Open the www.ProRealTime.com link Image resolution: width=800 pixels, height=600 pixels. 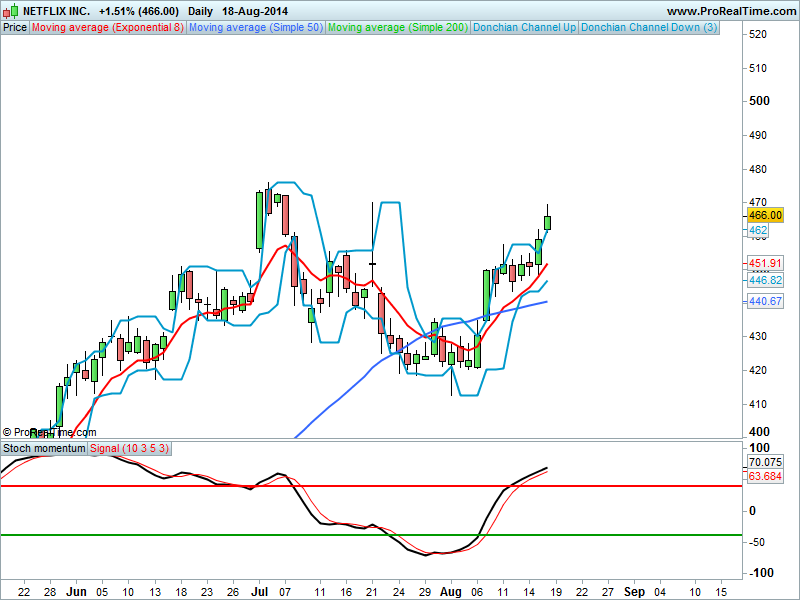click(x=731, y=11)
